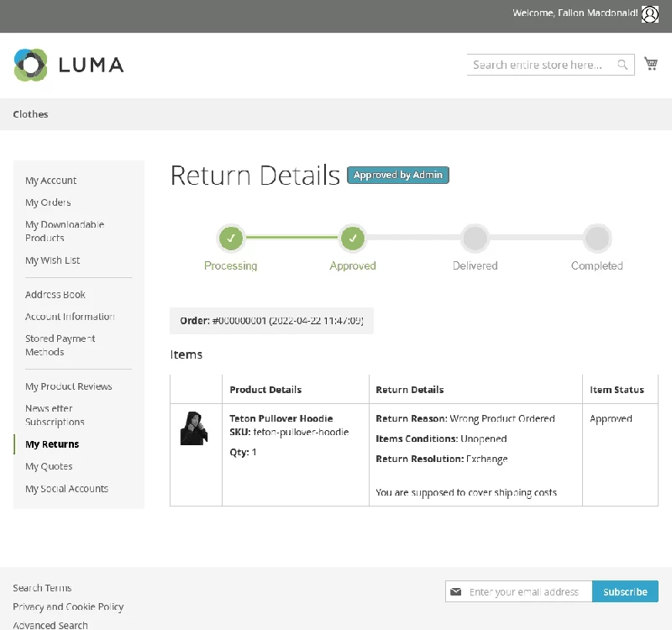The width and height of the screenshot is (672, 630).
Task: Click the search magnifier icon
Action: pos(622,65)
